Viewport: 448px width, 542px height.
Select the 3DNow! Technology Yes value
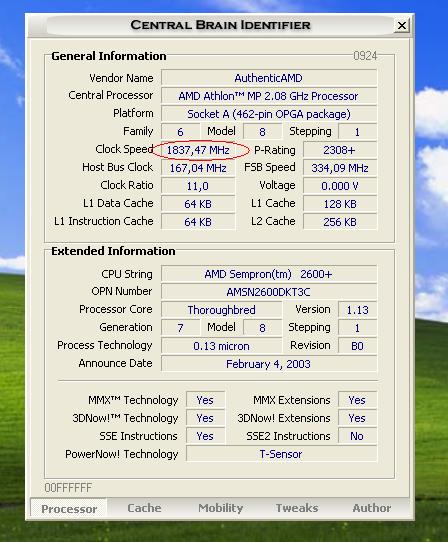click(x=205, y=418)
